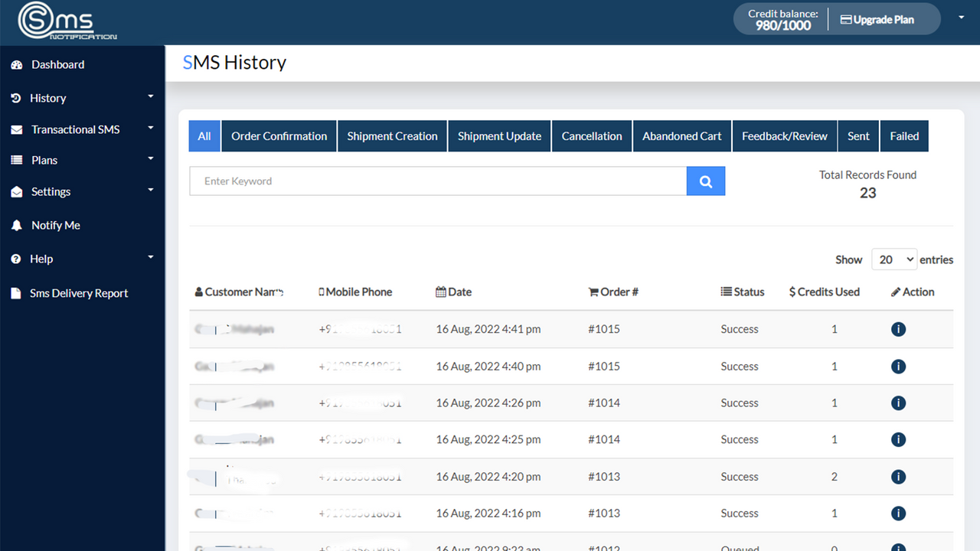Switch to Shipment Update tab
Screen dimensions: 980x551
[499, 136]
